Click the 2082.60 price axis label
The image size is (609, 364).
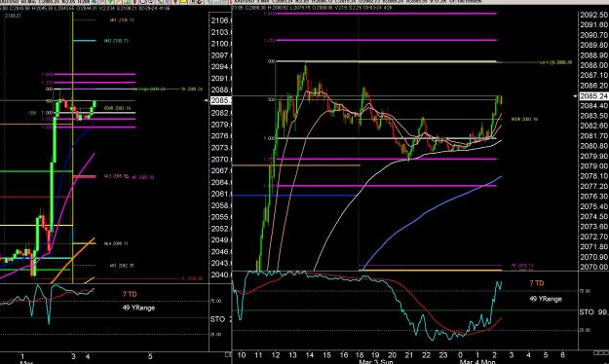pyautogui.click(x=593, y=126)
